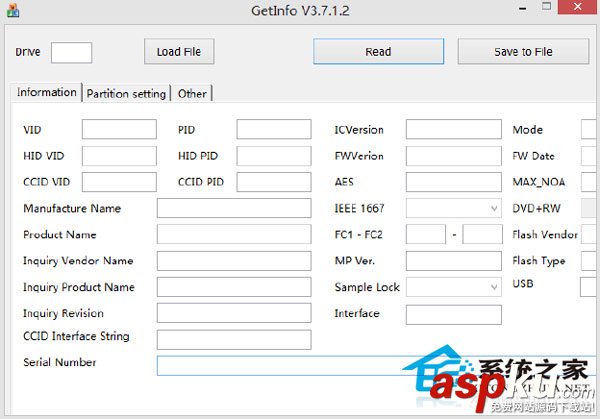Click the FWVerion field

tap(453, 156)
